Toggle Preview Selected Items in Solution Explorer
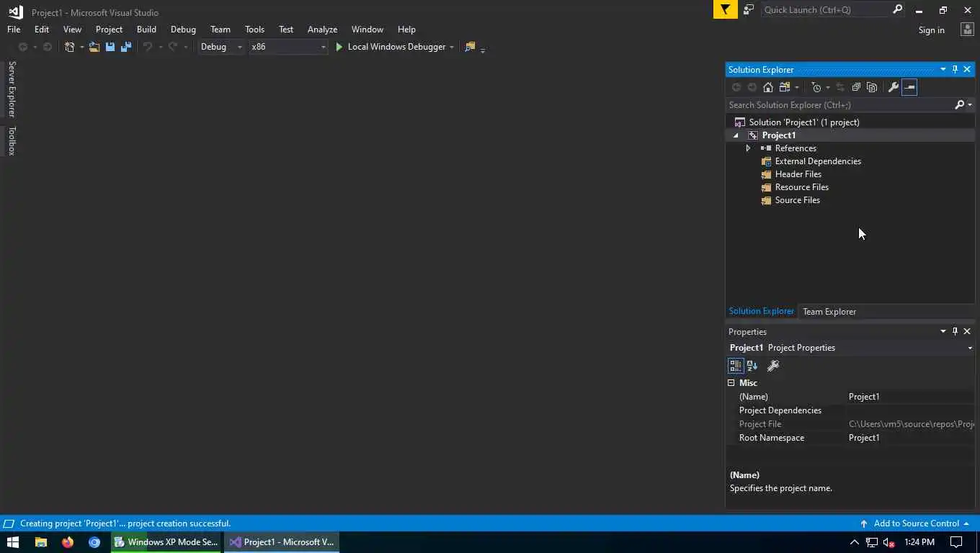Image resolution: width=980 pixels, height=553 pixels. point(909,87)
